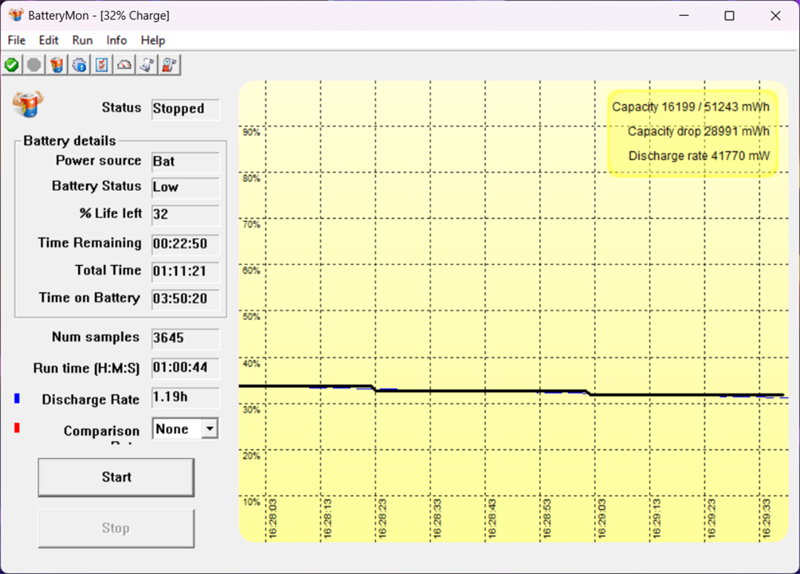Open the Comparison Rate dropdown arrow

tap(209, 429)
